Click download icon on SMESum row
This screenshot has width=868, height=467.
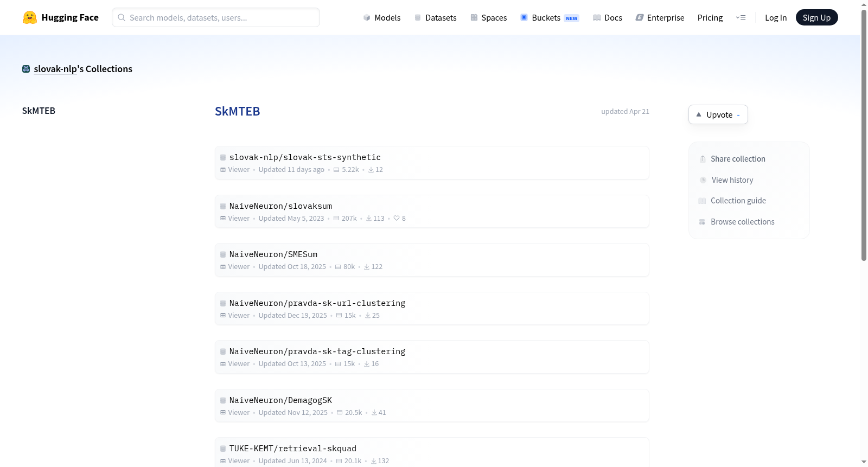click(367, 267)
